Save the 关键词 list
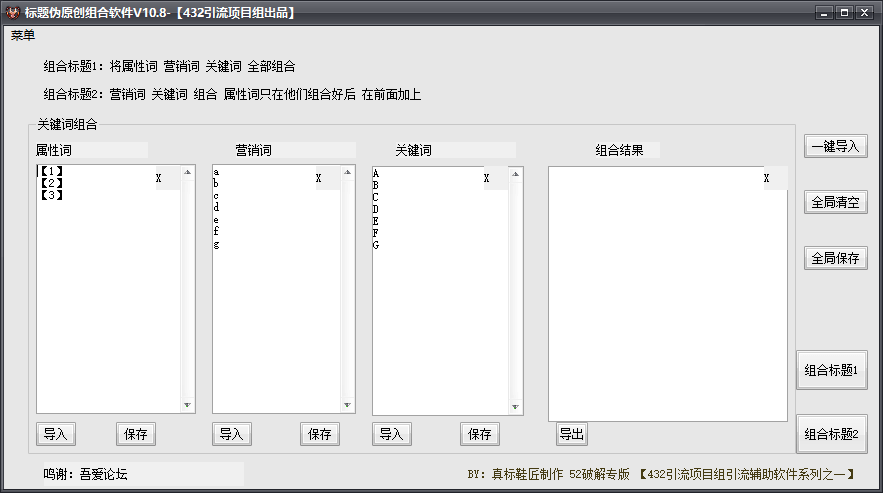 point(480,434)
